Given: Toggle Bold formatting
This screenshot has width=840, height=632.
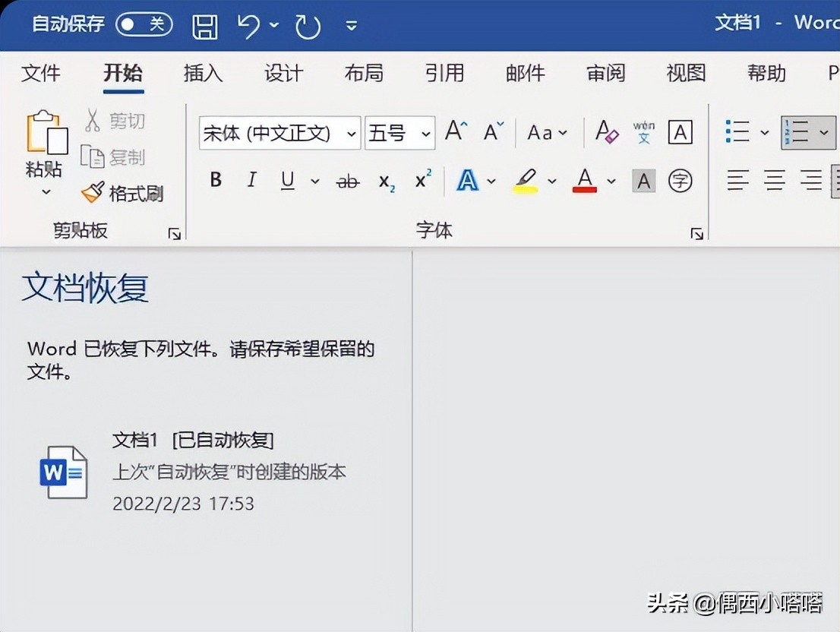Looking at the screenshot, I should (x=216, y=180).
